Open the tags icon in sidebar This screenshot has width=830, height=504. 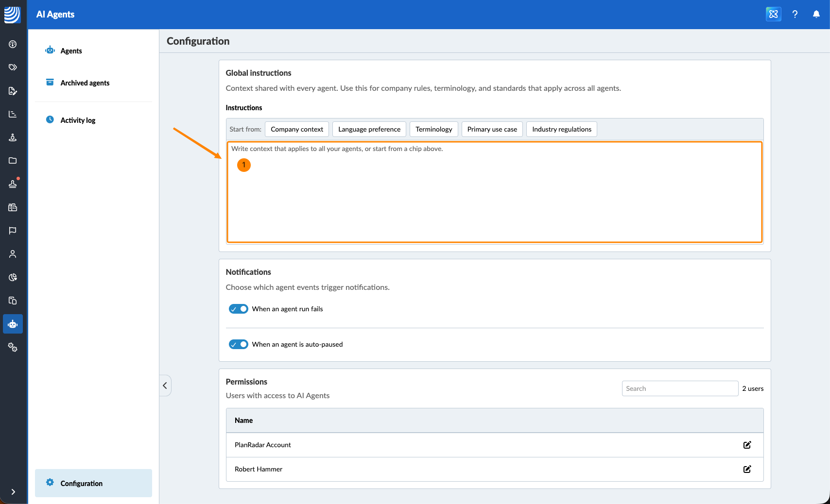tap(13, 67)
